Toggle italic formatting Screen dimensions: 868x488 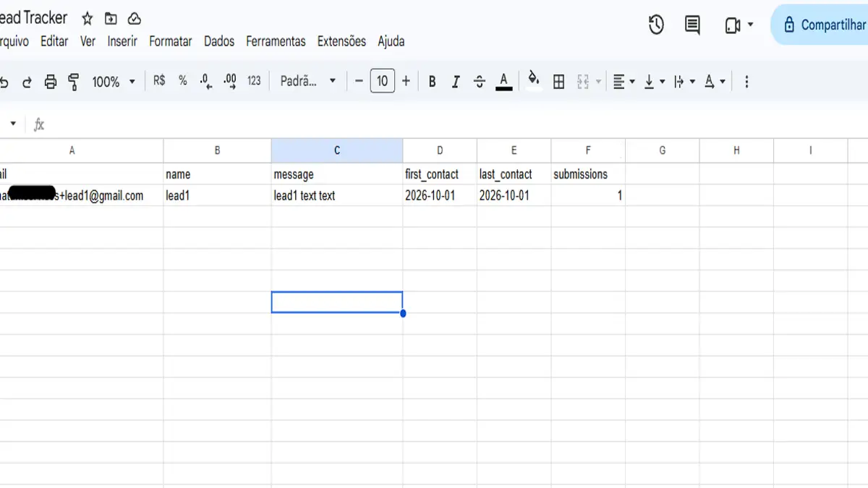click(456, 82)
